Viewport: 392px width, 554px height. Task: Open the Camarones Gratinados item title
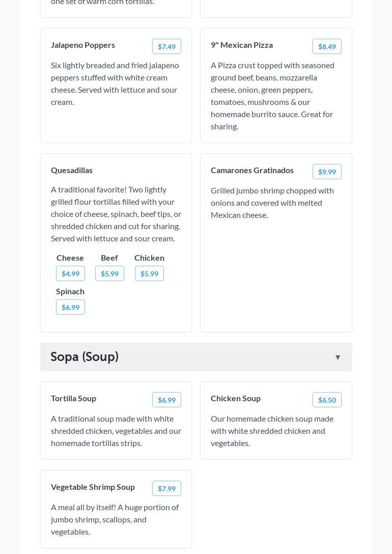click(252, 170)
